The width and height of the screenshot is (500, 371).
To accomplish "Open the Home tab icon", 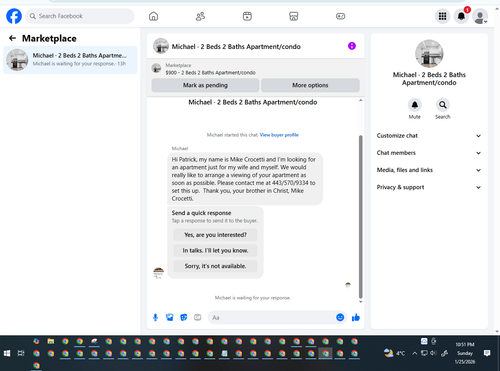I will coord(153,16).
